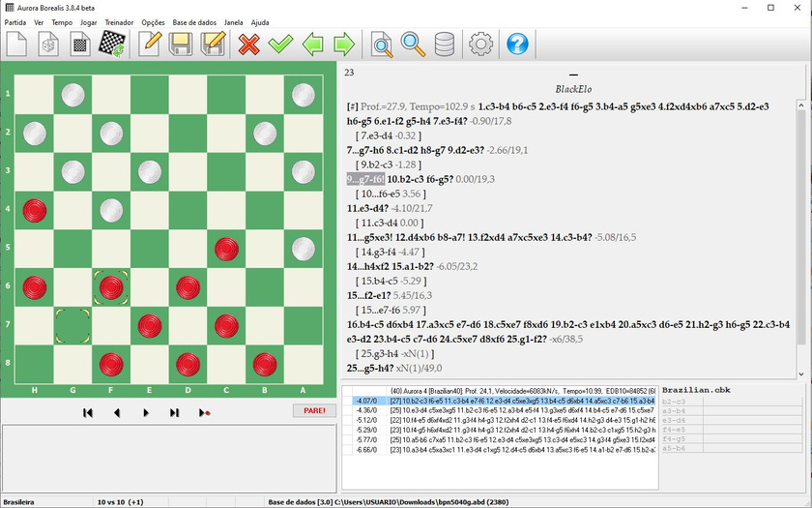The image size is (812, 508).
Task: Click the edit page with pencil icon
Action: pos(150,44)
